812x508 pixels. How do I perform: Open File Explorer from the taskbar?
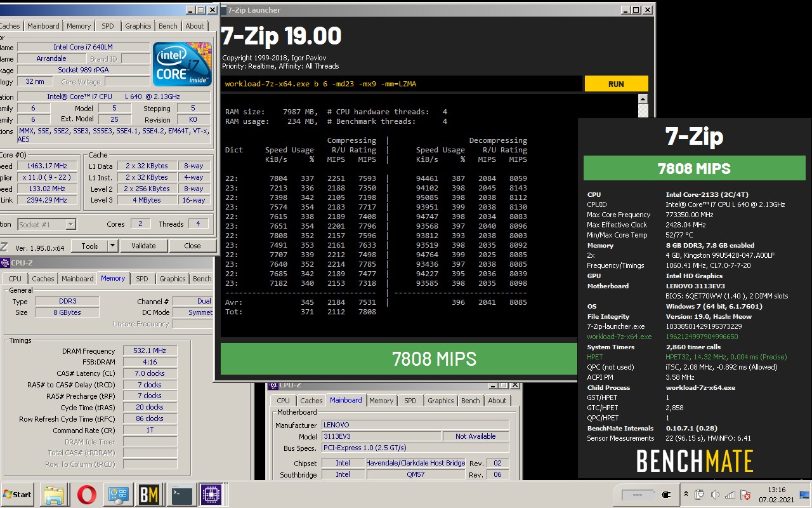[x=54, y=494]
